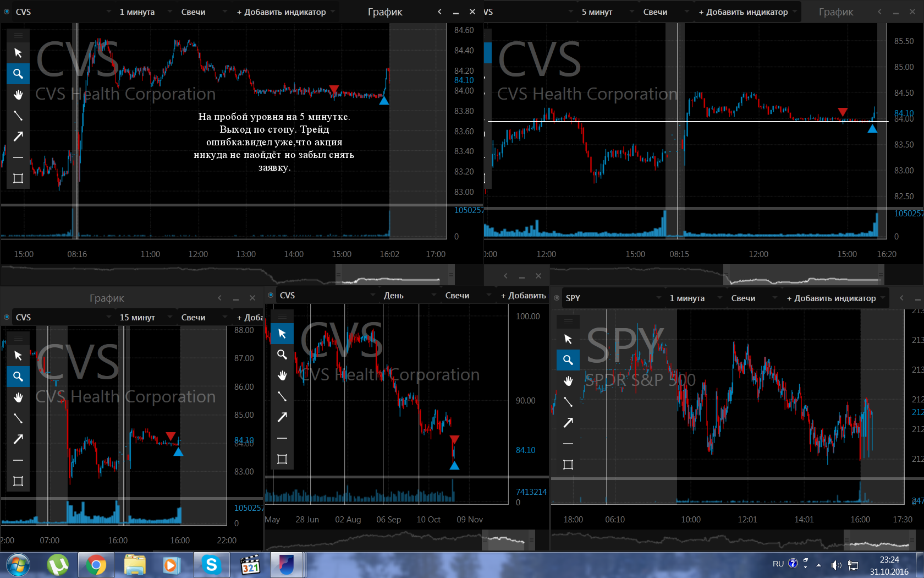Click Добавить индикатор in the 5-minute chart

[x=747, y=12]
